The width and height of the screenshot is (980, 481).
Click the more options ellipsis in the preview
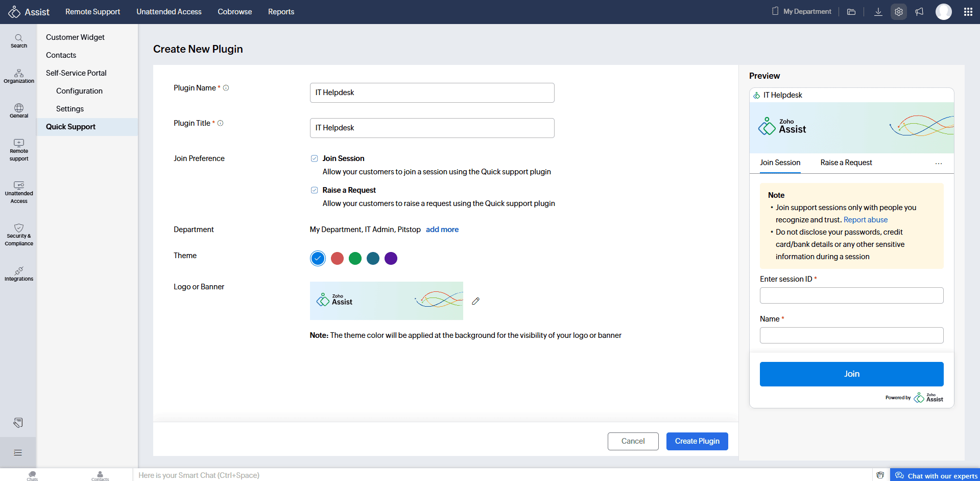[x=939, y=164]
